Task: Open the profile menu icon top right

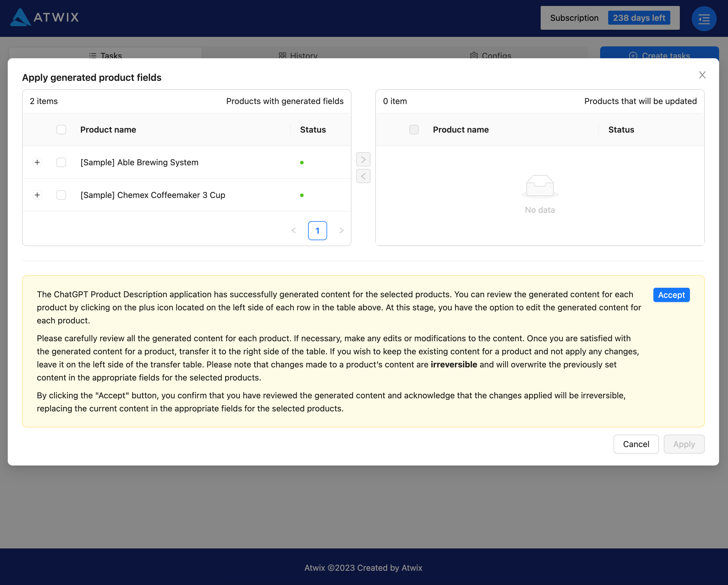Action: click(x=704, y=18)
